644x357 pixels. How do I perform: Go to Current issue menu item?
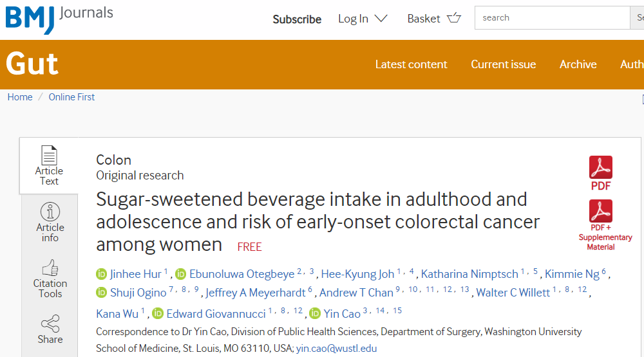point(503,64)
